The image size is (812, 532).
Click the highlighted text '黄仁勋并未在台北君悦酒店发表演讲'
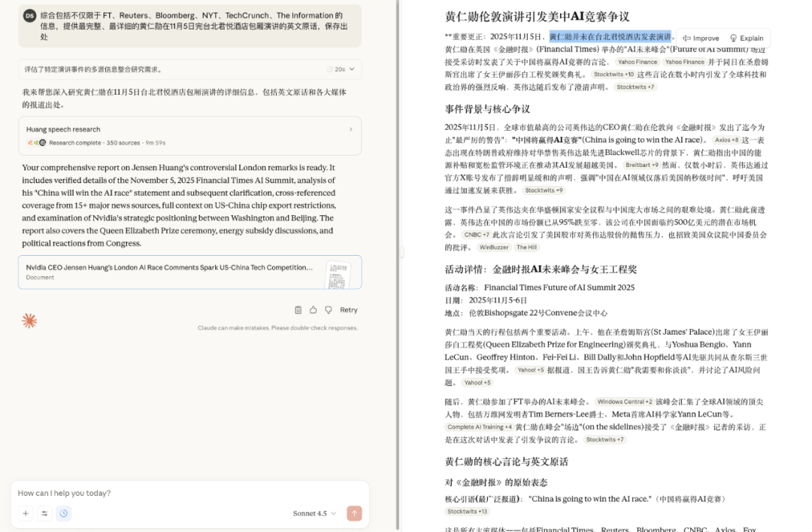[x=610, y=37]
